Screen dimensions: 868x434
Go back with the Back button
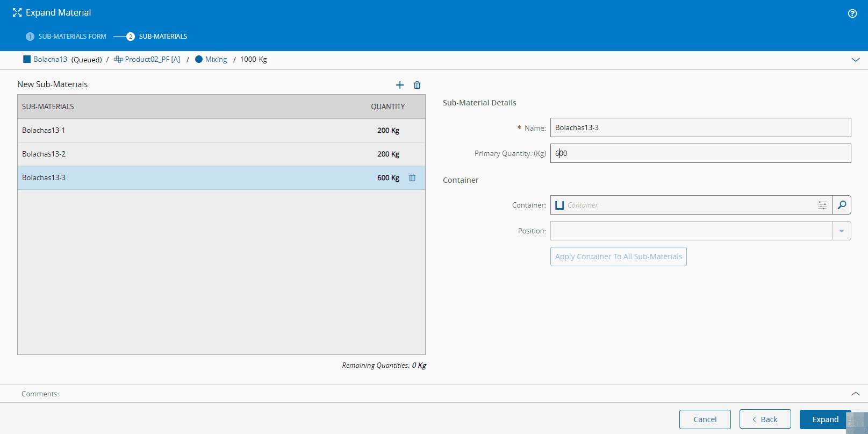click(x=765, y=419)
